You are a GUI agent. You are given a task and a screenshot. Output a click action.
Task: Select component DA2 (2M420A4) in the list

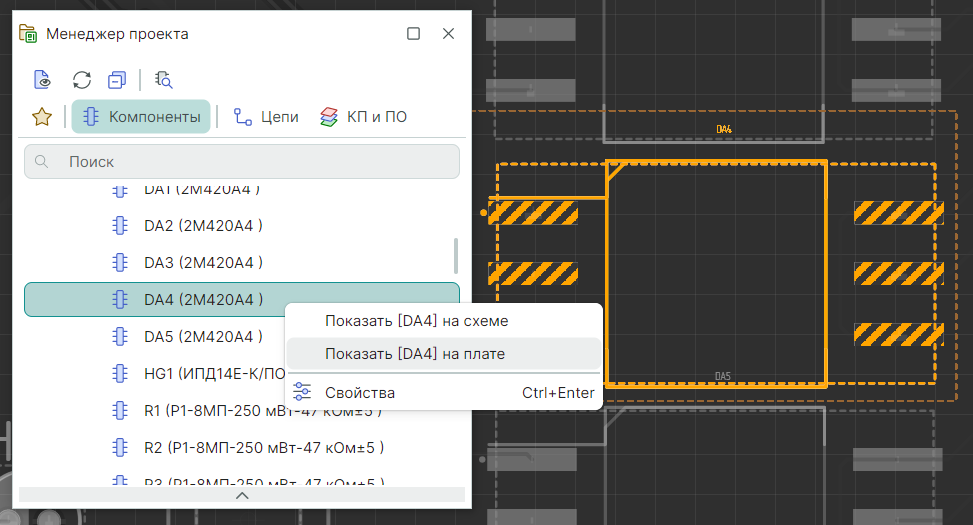click(203, 226)
